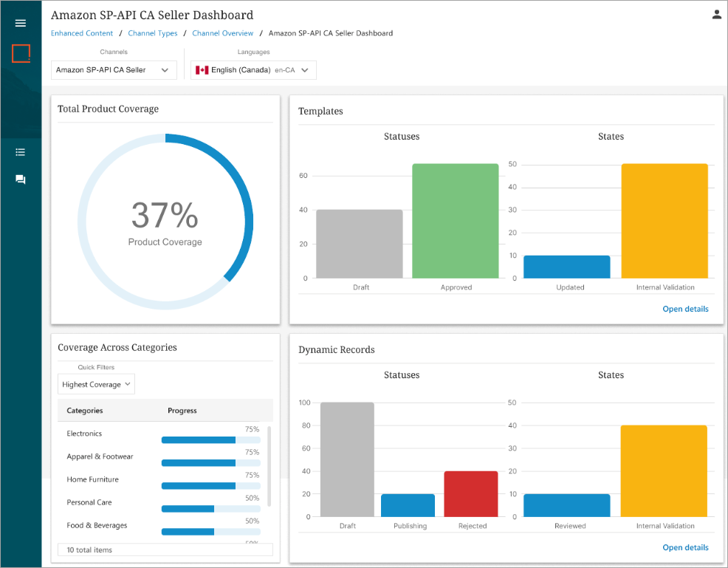Click the categories list scrollbar

click(x=269, y=465)
